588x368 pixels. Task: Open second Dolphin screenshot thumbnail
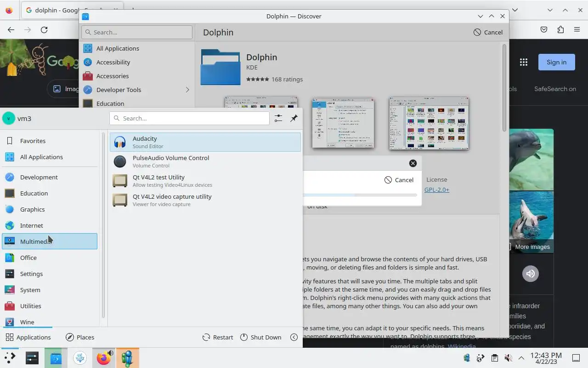click(343, 123)
